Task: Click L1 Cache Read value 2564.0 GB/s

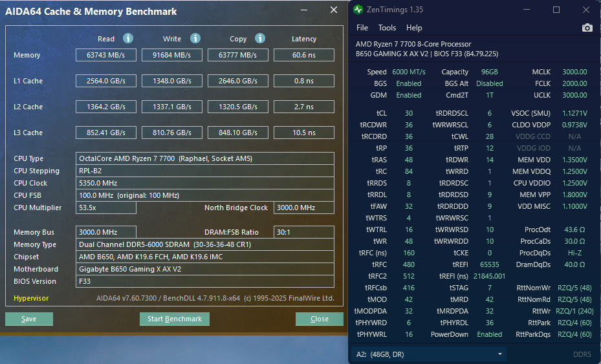Action: pos(106,81)
